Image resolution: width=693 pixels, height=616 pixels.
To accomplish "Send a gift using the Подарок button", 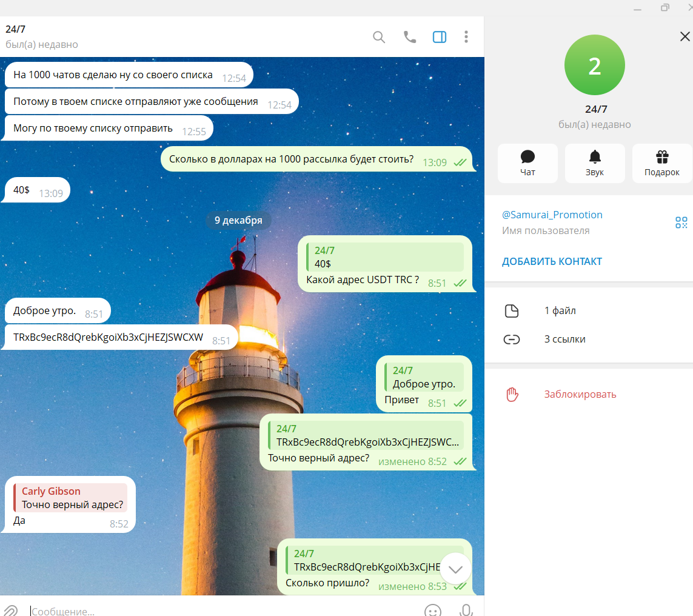I will (662, 162).
